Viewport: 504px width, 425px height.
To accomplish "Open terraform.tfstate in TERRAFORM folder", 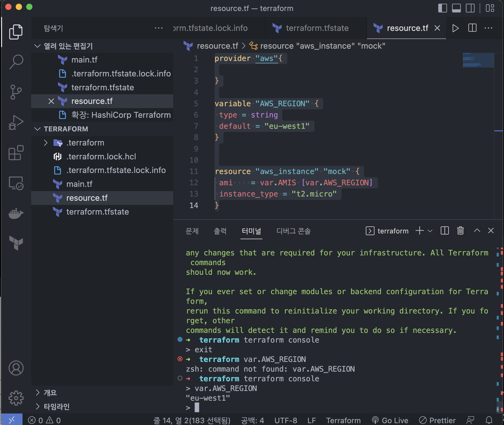I will 102,212.
